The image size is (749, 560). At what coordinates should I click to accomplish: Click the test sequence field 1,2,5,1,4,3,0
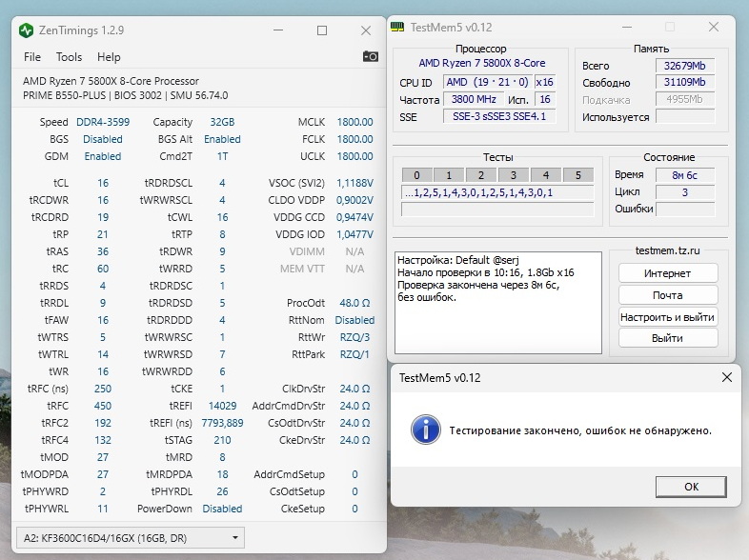[x=497, y=193]
